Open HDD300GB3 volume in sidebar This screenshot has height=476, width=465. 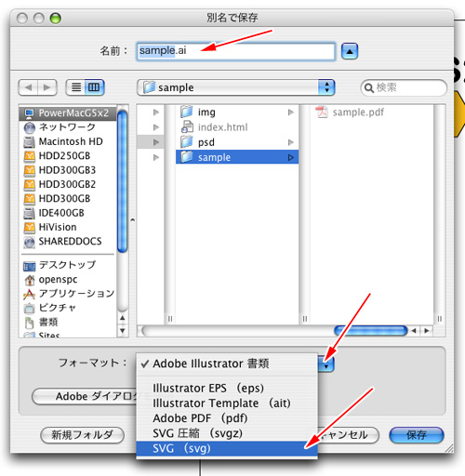68,170
